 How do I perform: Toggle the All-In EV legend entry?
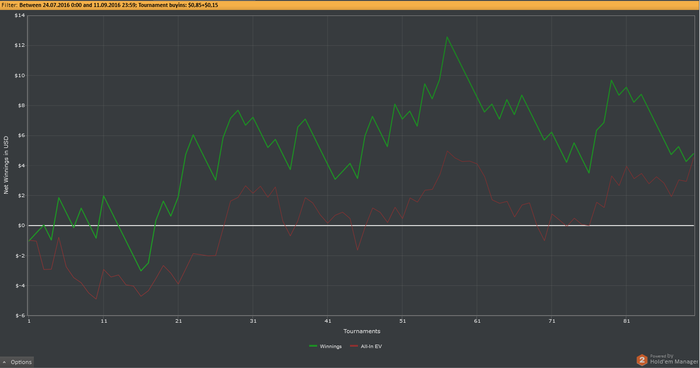point(366,347)
